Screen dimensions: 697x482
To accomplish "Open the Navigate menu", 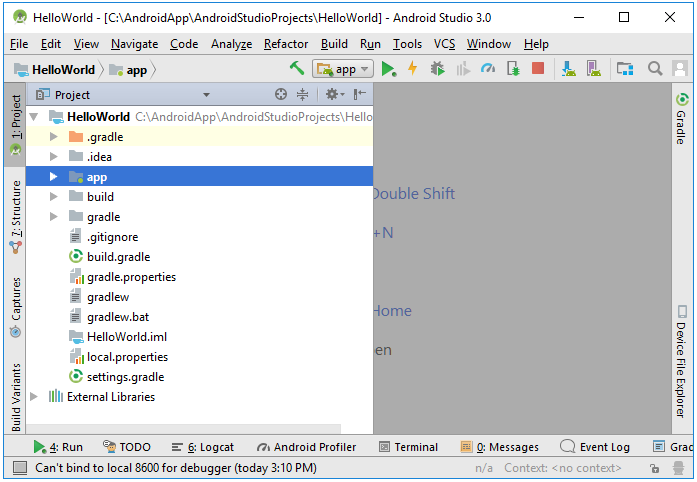I will click(x=134, y=44).
